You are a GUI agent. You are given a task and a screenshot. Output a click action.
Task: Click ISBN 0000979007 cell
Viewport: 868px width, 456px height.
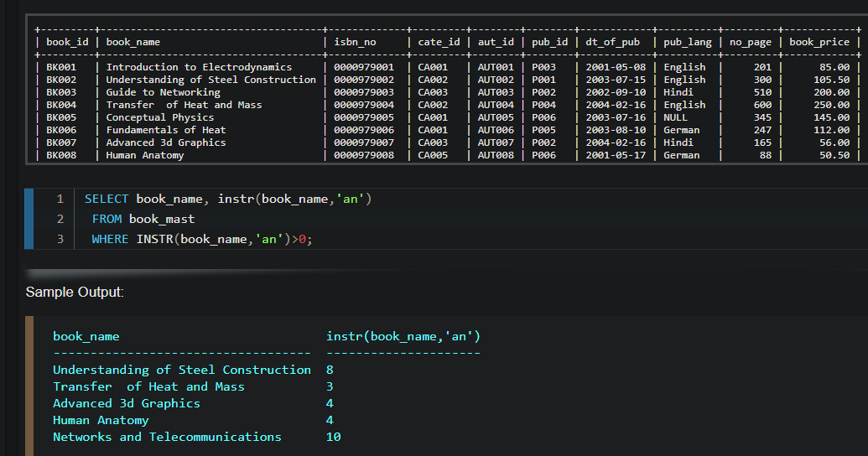click(364, 142)
